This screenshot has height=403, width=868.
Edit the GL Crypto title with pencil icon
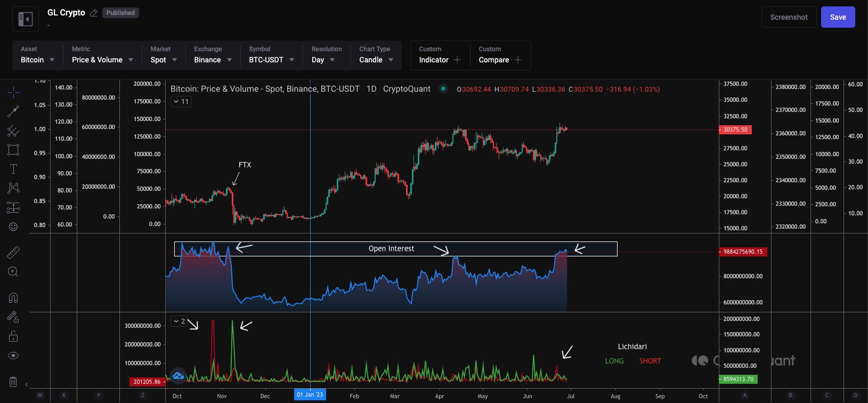click(94, 13)
